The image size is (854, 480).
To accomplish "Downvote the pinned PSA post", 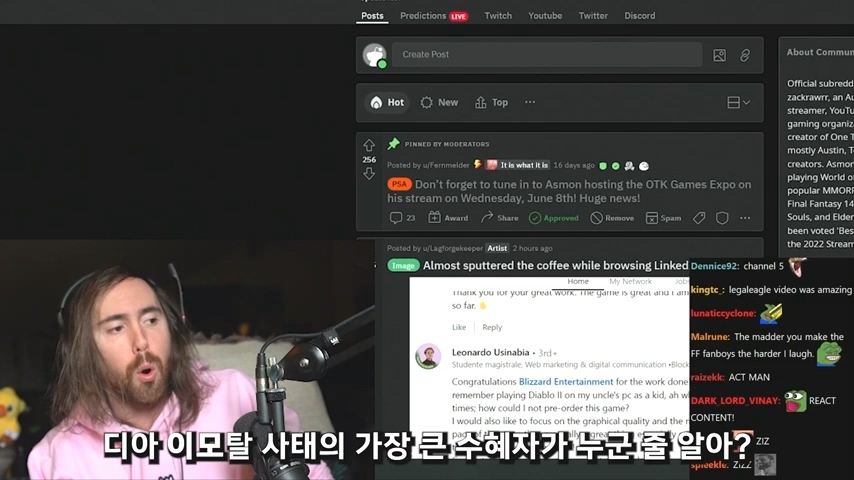I will [369, 173].
